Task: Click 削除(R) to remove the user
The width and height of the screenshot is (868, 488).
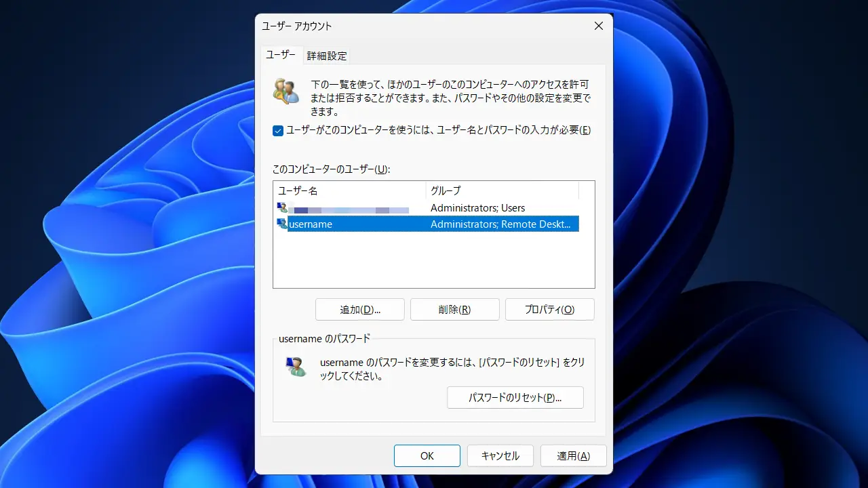Action: tap(454, 310)
